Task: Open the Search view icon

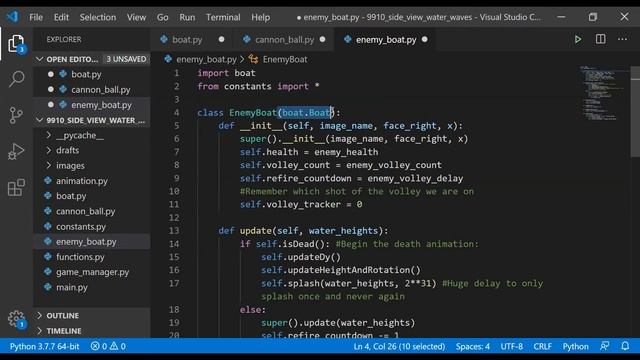Action: [x=16, y=79]
